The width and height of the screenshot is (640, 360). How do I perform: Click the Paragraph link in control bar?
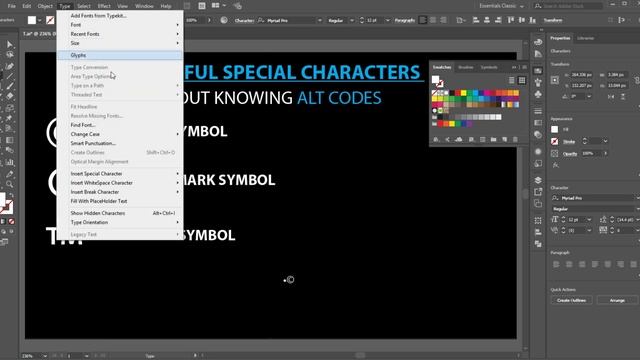pyautogui.click(x=404, y=20)
